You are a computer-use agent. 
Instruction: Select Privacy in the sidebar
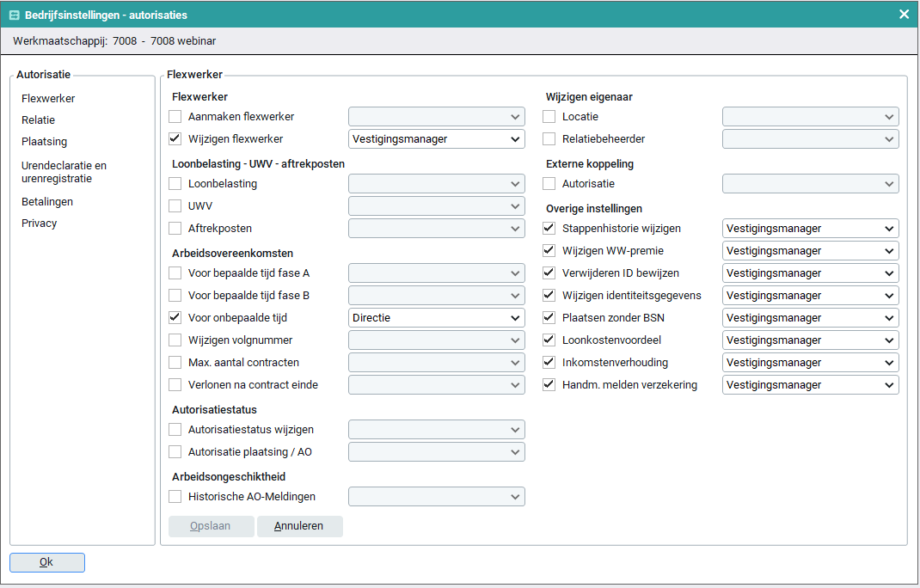[x=40, y=224]
